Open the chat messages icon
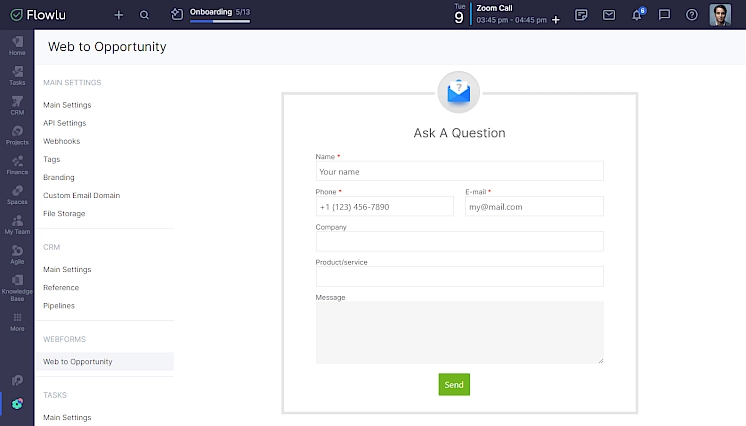Screen dimensions: 746x426 tap(664, 15)
